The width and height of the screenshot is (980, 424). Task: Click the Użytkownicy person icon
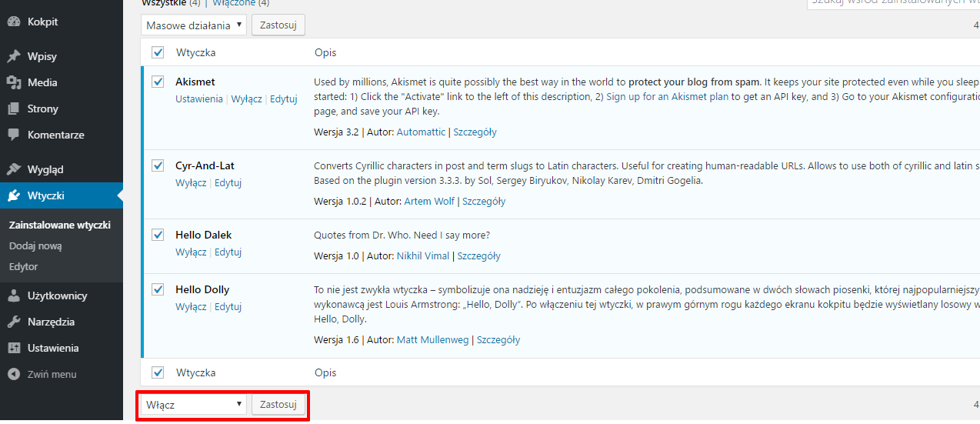14,295
